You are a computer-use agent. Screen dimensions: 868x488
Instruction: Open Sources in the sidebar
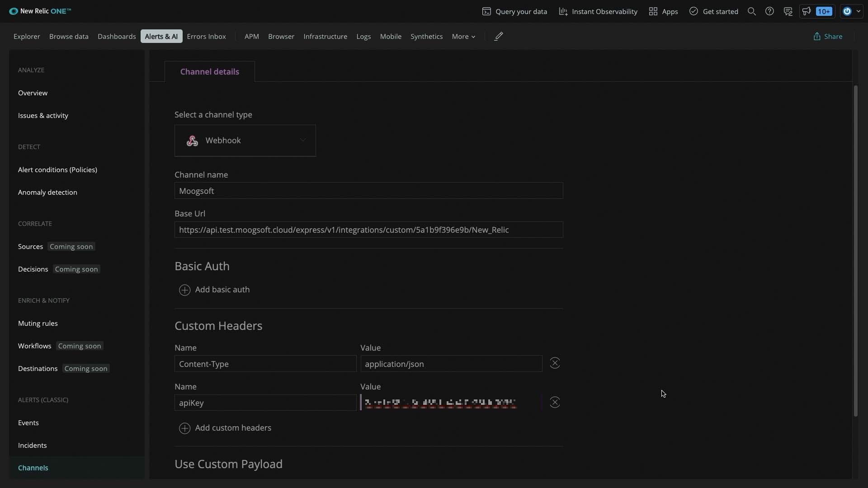pyautogui.click(x=30, y=247)
